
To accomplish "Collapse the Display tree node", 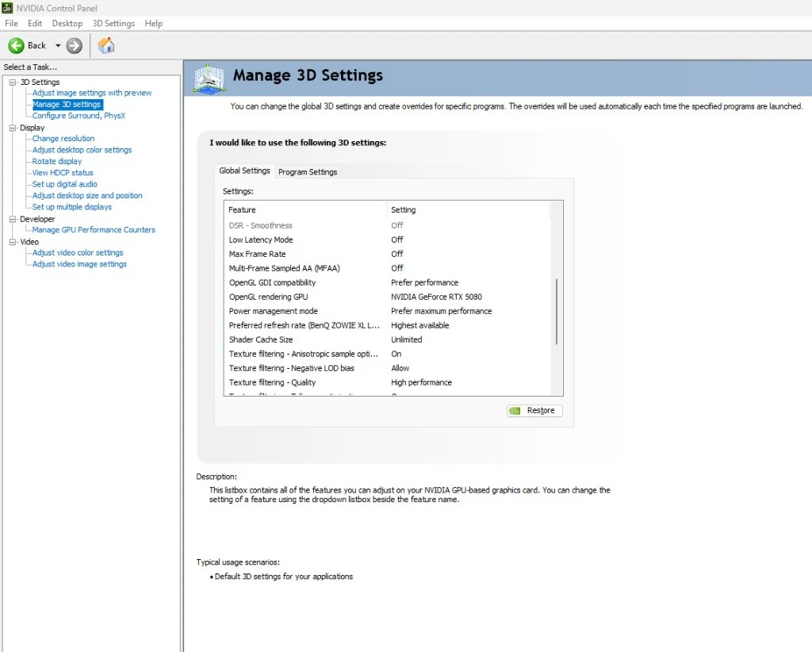I will point(13,128).
